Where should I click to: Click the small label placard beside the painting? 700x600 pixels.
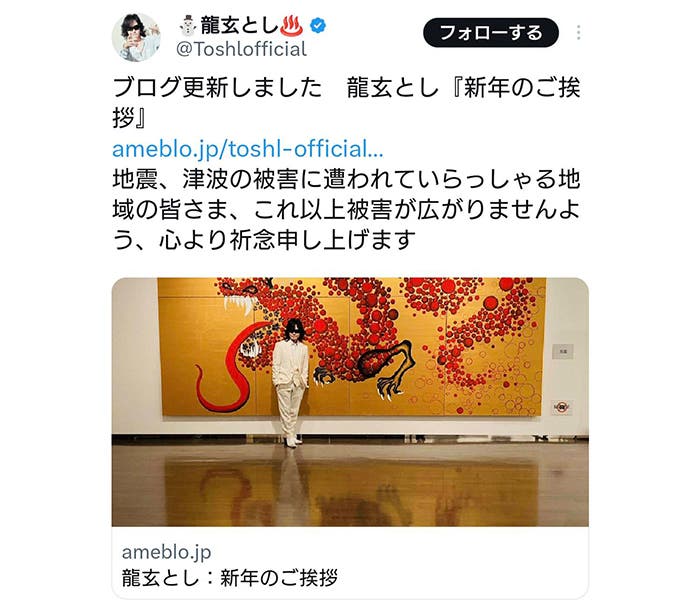(562, 351)
